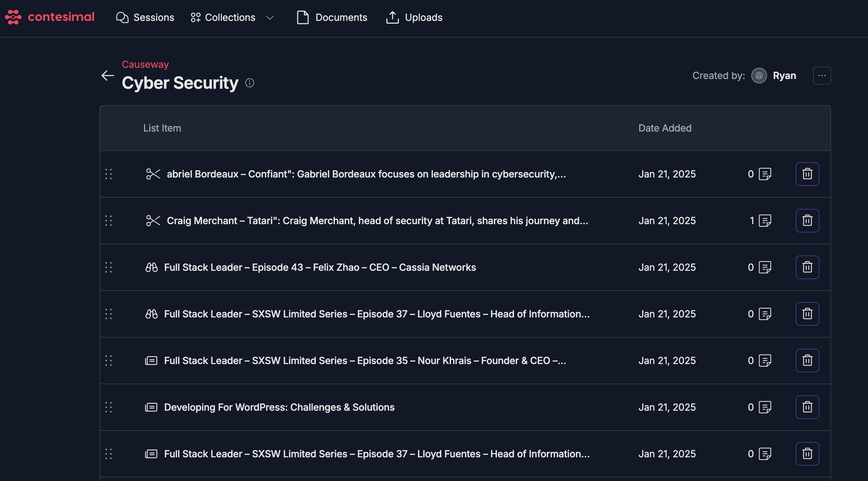Open notes icon on Developing For WordPress row
This screenshot has width=868, height=481.
pos(765,407)
